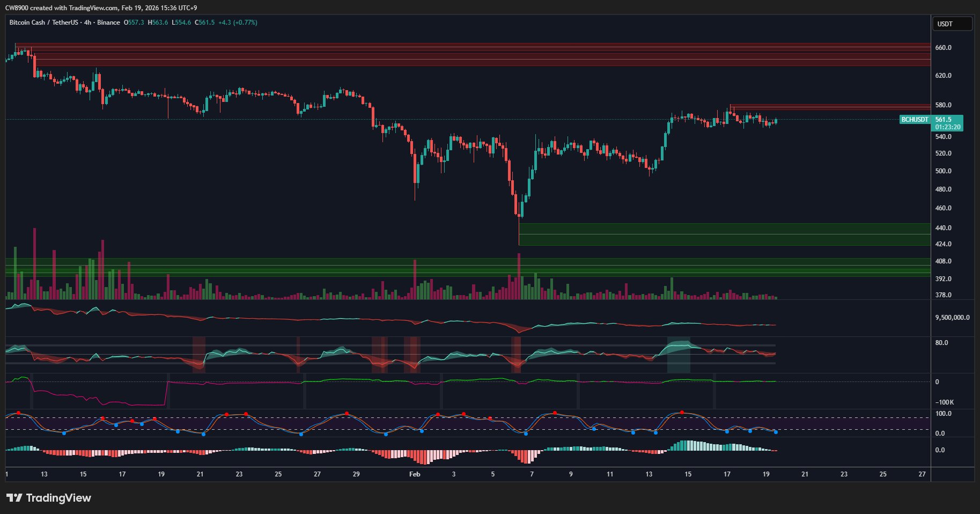
Task: Click the close value C561.5
Action: click(205, 23)
